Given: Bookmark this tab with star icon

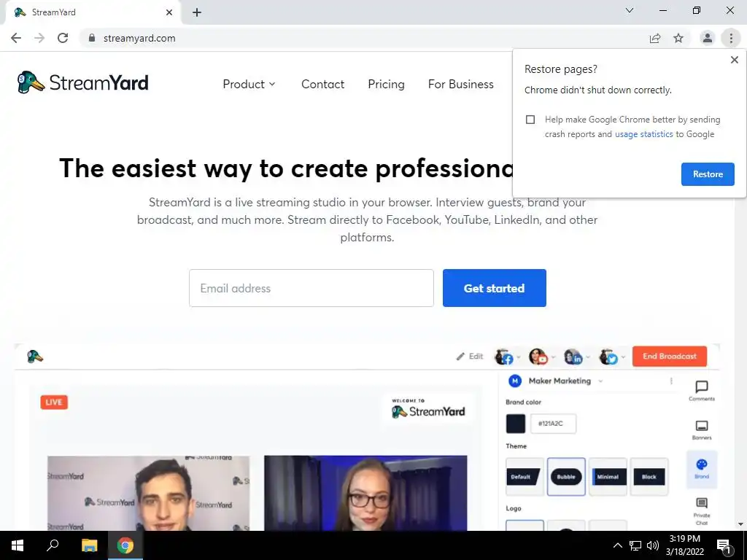Looking at the screenshot, I should point(678,38).
